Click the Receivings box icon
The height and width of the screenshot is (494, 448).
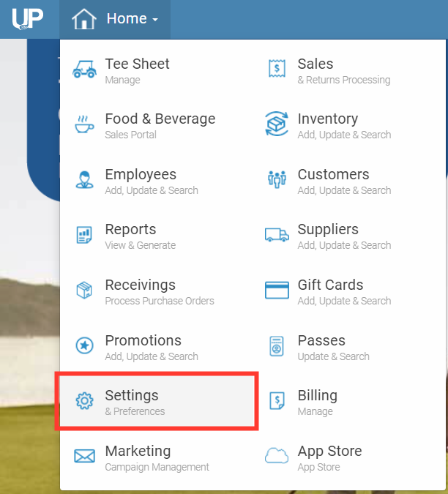coord(84,291)
